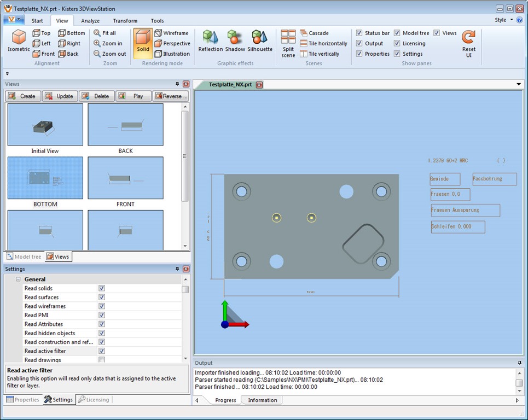This screenshot has width=528, height=420.
Task: Click Fit all zoom tool
Action: tap(105, 33)
